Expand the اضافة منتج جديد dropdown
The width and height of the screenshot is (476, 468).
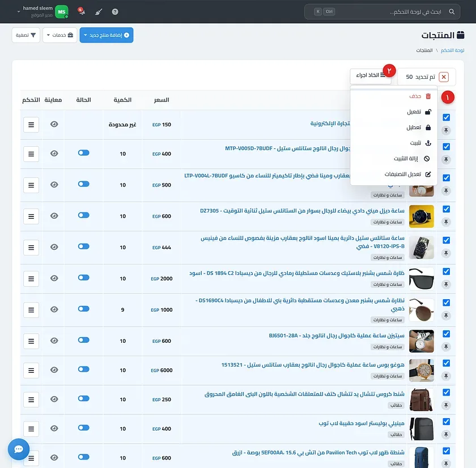point(107,35)
